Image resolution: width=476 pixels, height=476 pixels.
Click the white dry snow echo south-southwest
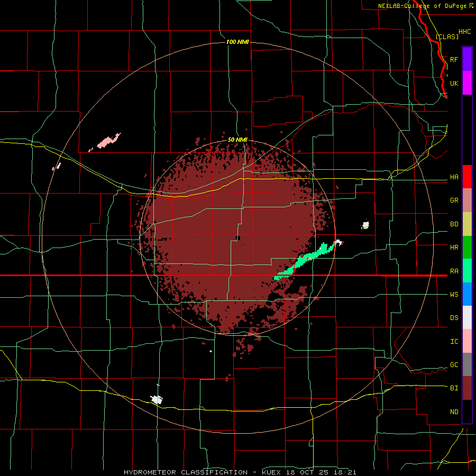[157, 399]
